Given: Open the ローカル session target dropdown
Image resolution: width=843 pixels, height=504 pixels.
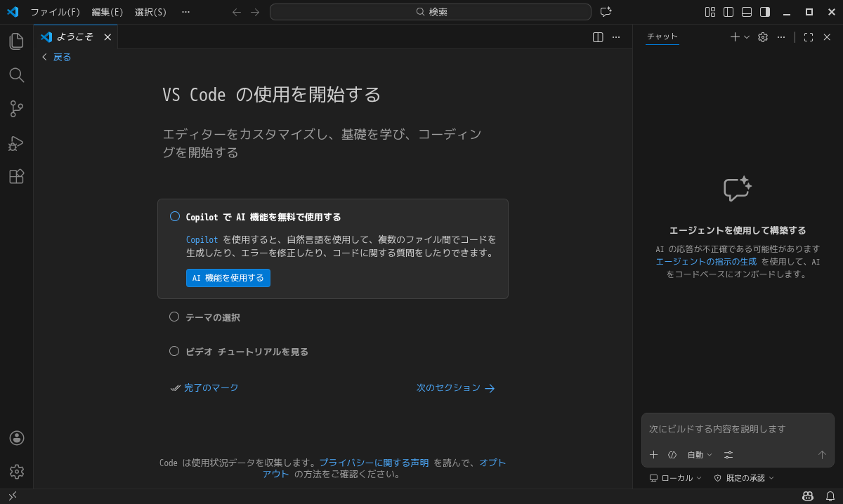Looking at the screenshot, I should 675,478.
